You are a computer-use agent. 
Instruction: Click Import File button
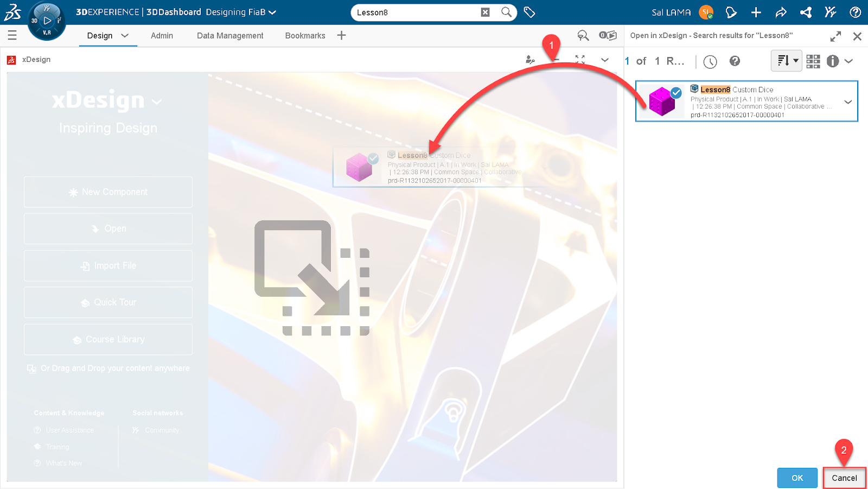tap(108, 265)
